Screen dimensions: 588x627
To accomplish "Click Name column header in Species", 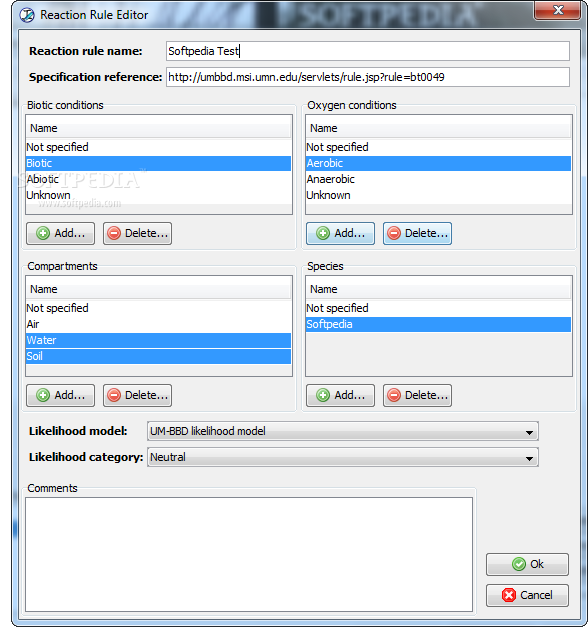I will click(x=438, y=289).
